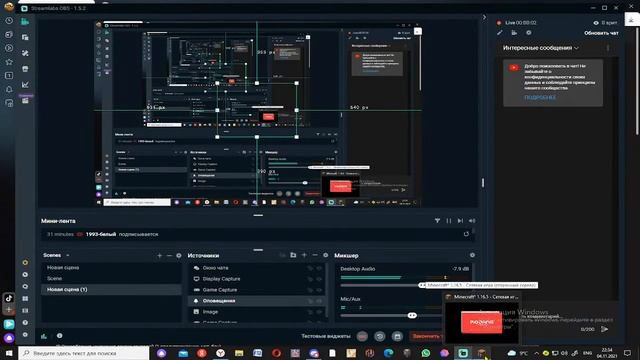Open the App Store icon in sidebar

click(x=25, y=69)
